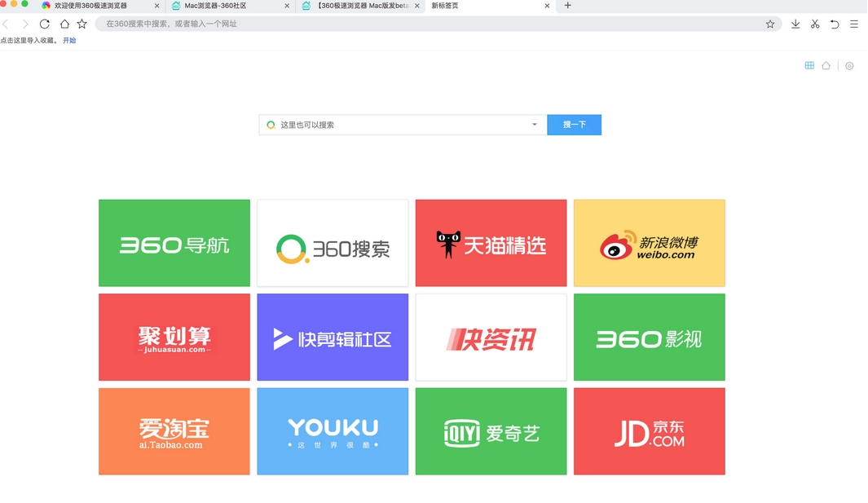This screenshot has width=868, height=503.
Task: Open a new tab with the plus button
Action: (x=567, y=6)
